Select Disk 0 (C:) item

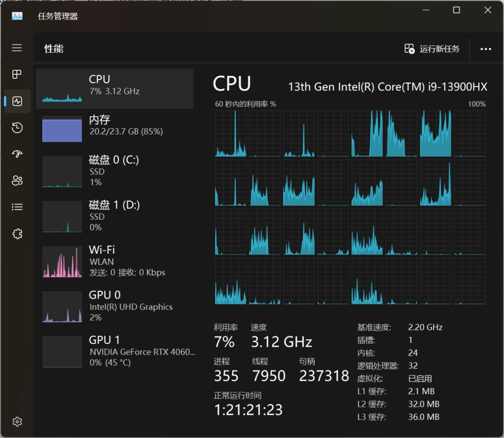pyautogui.click(x=114, y=171)
